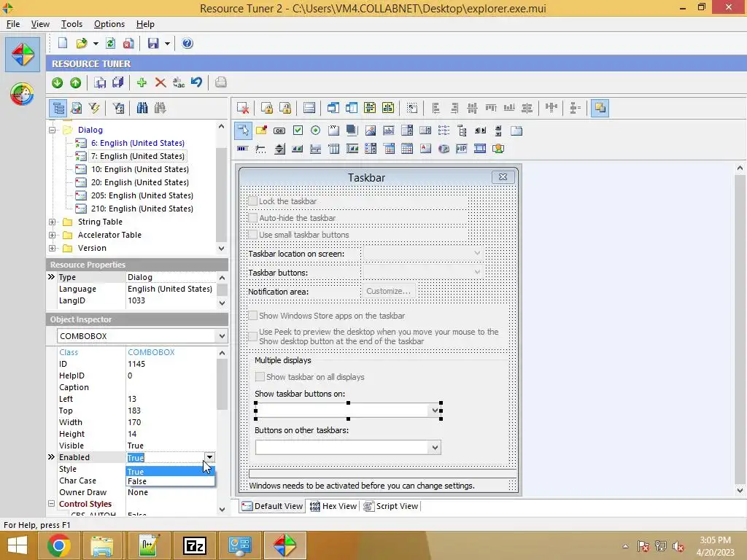
Task: Open the save button dropdown arrow
Action: [167, 43]
